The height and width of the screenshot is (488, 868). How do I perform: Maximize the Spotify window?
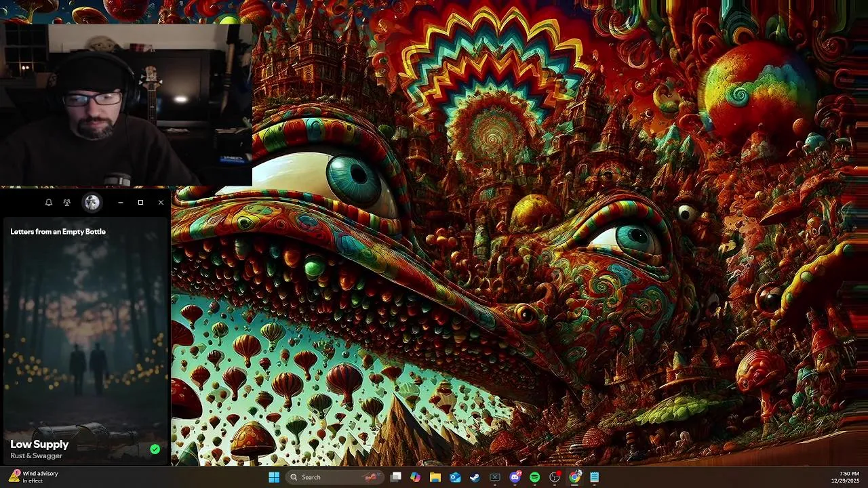[x=140, y=203]
